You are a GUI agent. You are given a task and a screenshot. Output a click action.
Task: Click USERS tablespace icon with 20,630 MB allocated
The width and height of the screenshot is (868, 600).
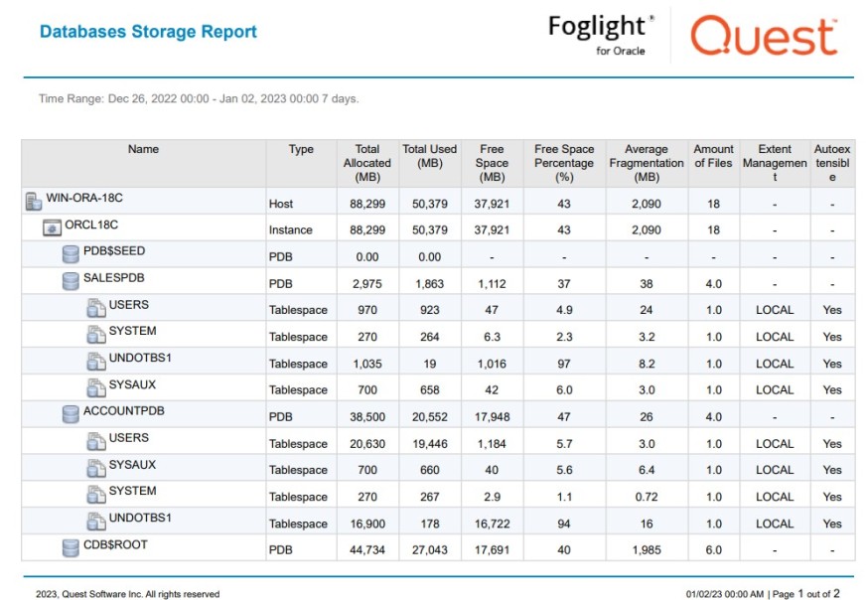[96, 441]
